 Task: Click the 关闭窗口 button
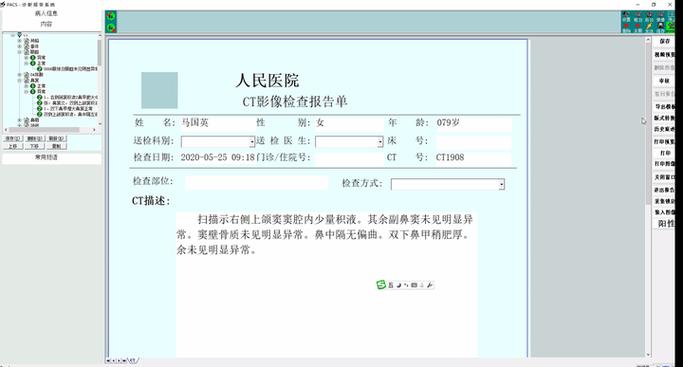664,177
